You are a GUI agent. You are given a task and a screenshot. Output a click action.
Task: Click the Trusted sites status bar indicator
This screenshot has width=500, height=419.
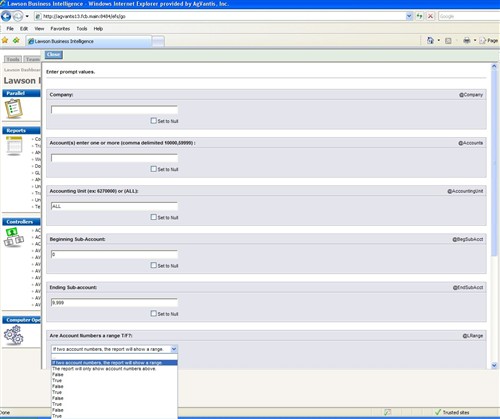452,412
